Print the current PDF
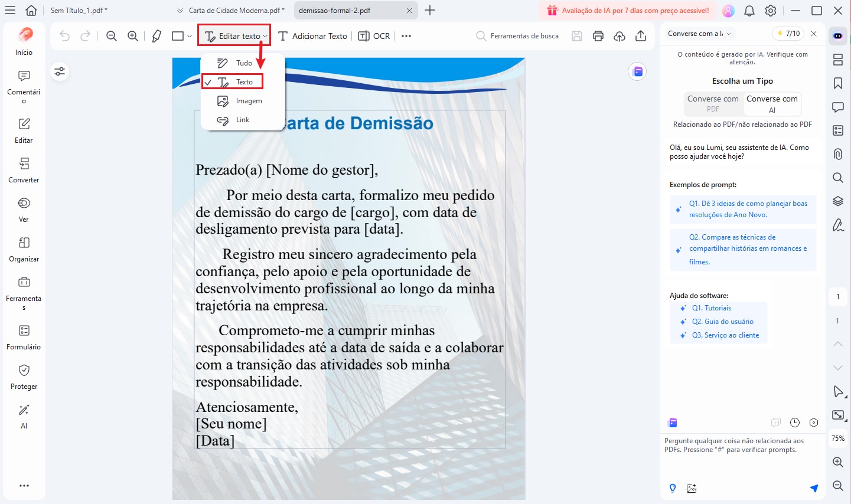Screen dimensions: 851x504 [598, 35]
